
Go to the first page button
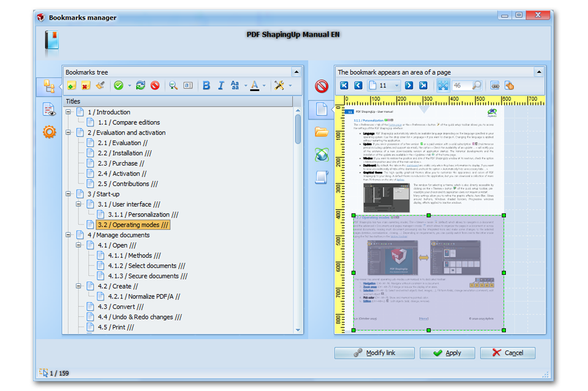point(344,86)
